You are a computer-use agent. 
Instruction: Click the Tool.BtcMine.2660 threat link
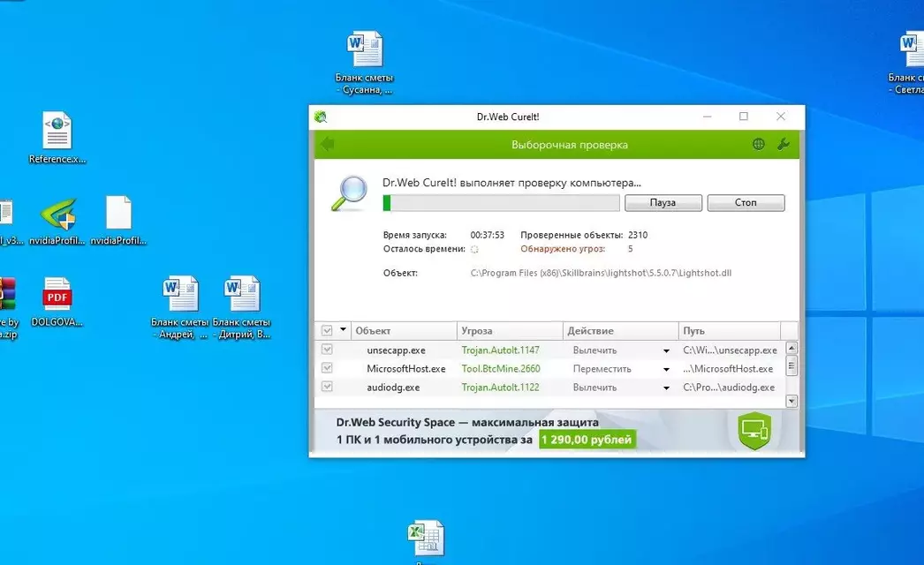(501, 369)
